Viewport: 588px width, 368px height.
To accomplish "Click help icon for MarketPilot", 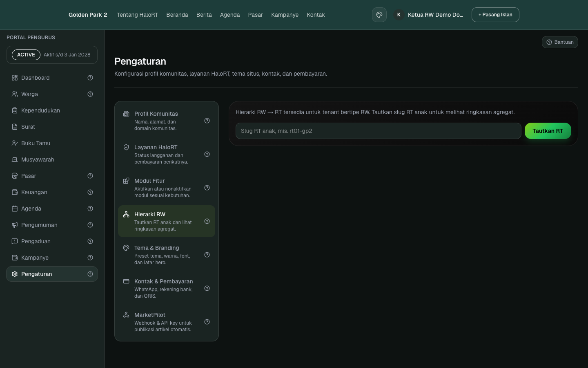I will pyautogui.click(x=207, y=322).
